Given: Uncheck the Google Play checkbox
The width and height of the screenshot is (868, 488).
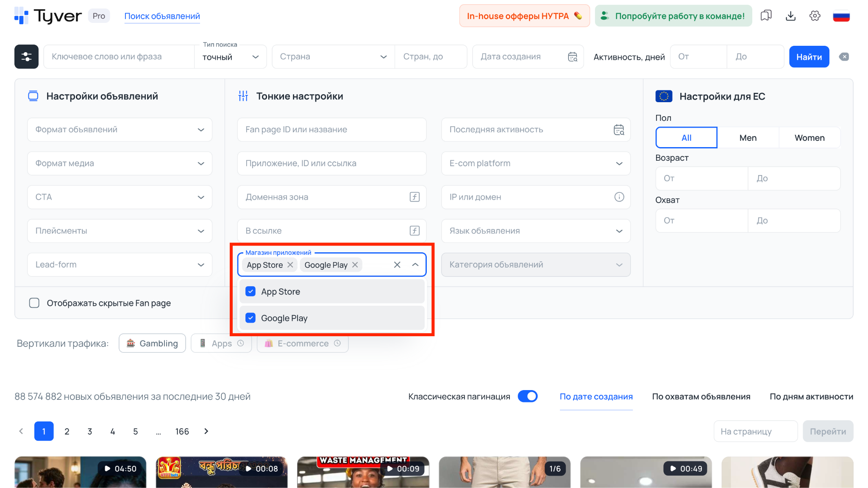Looking at the screenshot, I should tap(250, 318).
